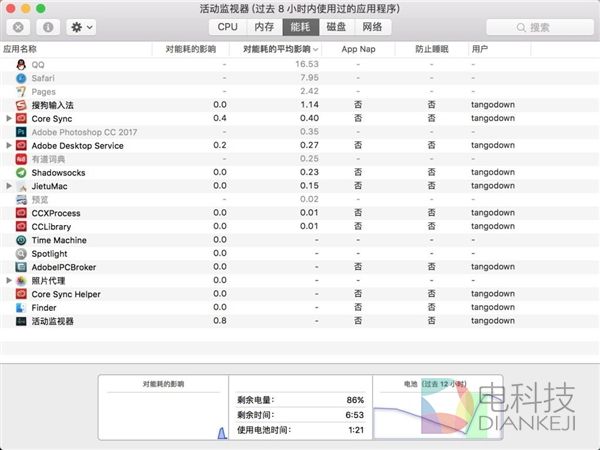Click the Core Sync energy impact value 0.4
Image resolution: width=600 pixels, height=450 pixels.
pyautogui.click(x=220, y=118)
